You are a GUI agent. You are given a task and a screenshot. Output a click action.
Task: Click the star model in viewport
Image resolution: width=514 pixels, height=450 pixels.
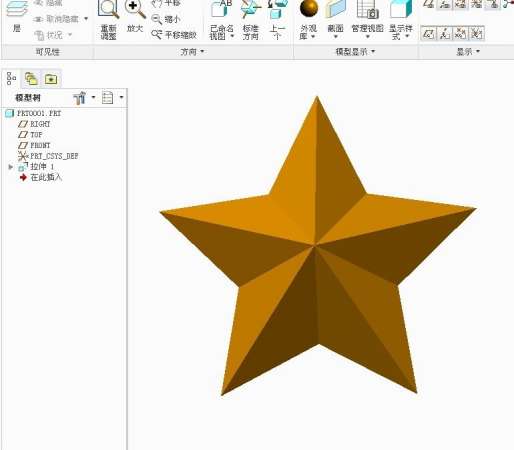[x=317, y=247]
